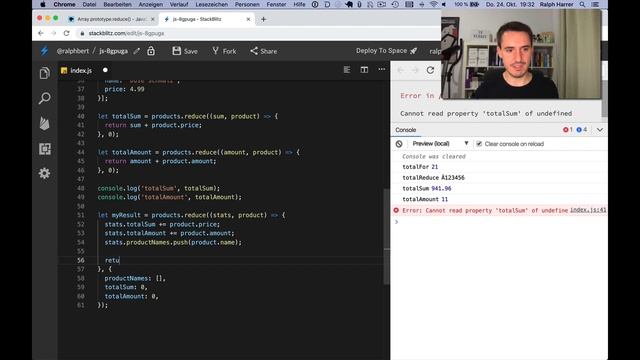The height and width of the screenshot is (360, 640).
Task: Format document using editor toolbar icon
Action: point(347,70)
